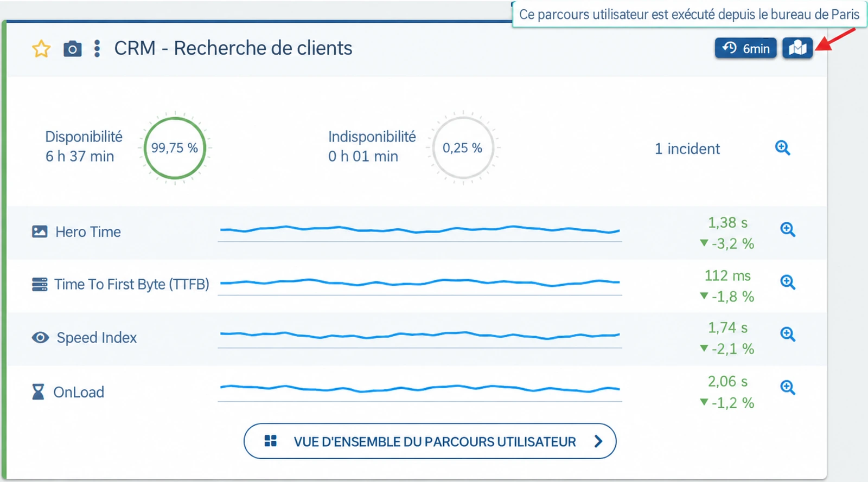Click the grid icon on the overview button
The height and width of the screenshot is (482, 868).
click(x=270, y=441)
